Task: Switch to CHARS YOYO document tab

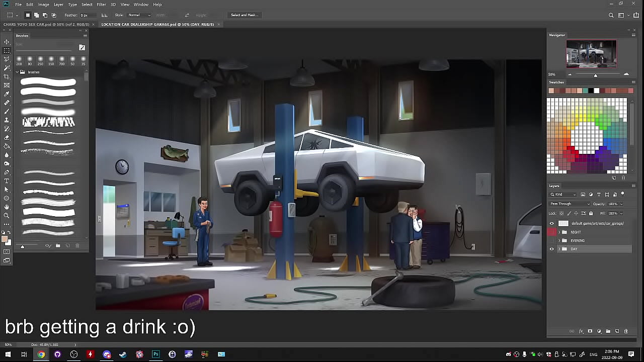Action: click(x=46, y=24)
